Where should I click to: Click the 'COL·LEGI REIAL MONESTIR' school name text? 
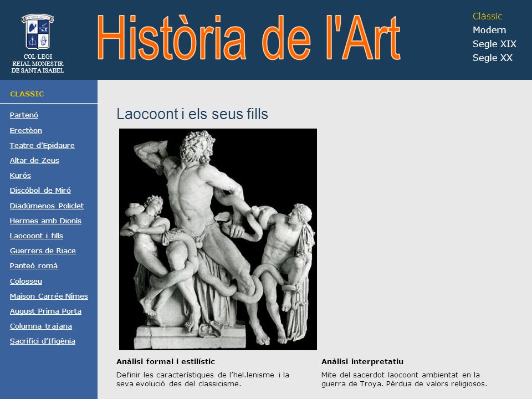click(x=38, y=63)
